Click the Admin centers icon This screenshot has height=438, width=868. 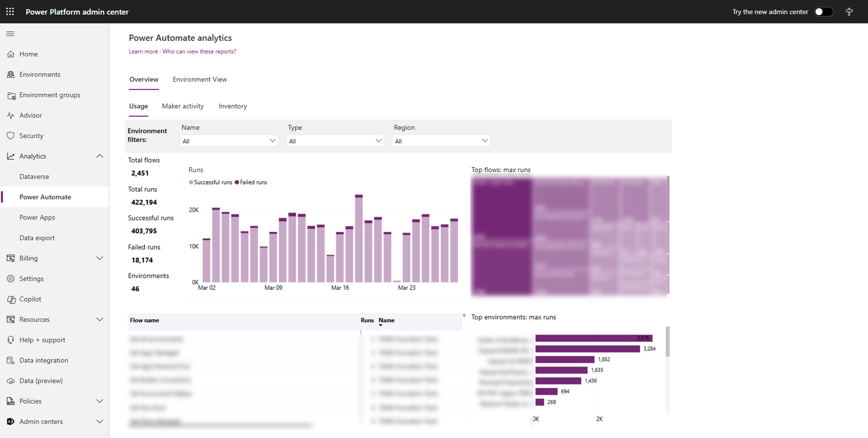11,422
